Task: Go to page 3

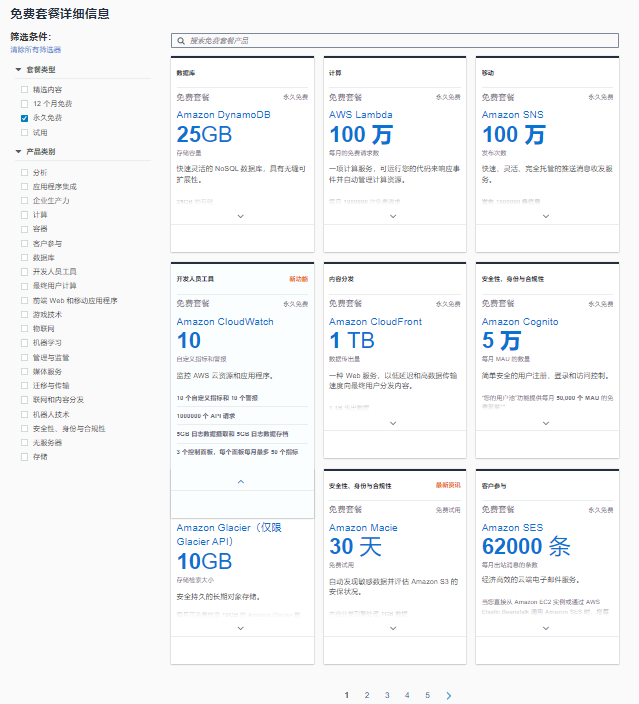Action: [x=387, y=695]
